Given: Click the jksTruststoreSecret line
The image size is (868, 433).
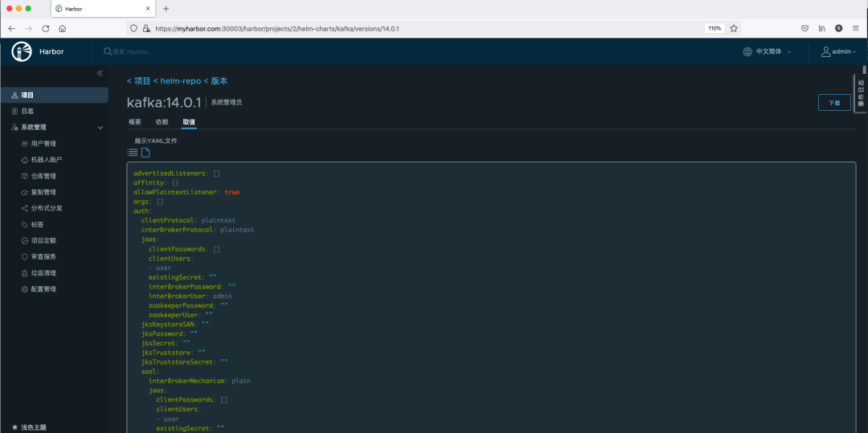Looking at the screenshot, I should (185, 362).
